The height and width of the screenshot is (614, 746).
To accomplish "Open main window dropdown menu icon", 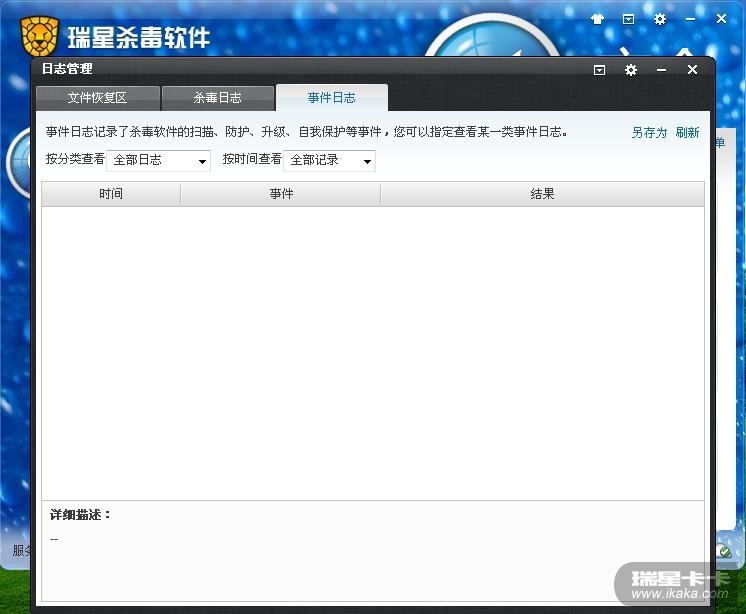I will 628,19.
